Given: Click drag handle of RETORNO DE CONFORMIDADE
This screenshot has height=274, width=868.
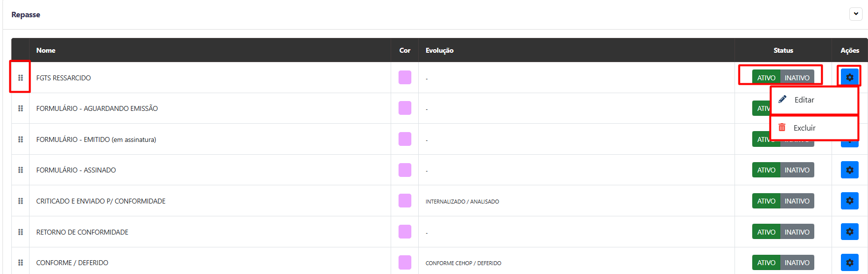Looking at the screenshot, I should (x=20, y=232).
